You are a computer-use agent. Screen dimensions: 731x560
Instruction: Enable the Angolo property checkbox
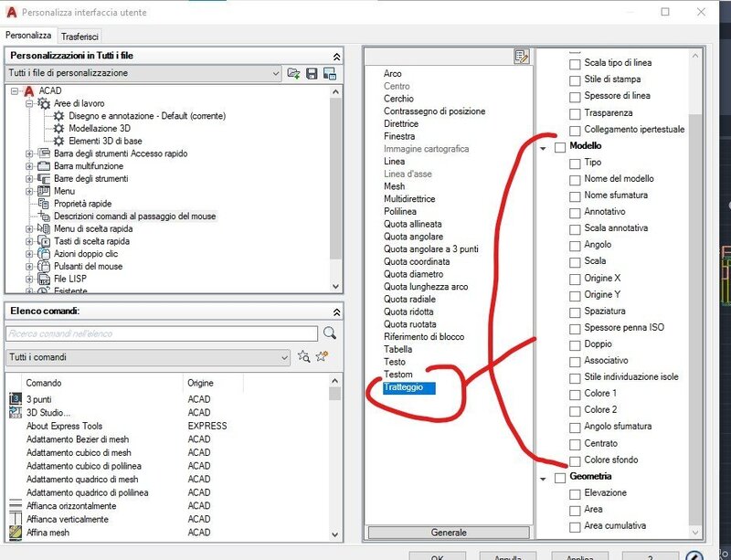pyautogui.click(x=575, y=246)
